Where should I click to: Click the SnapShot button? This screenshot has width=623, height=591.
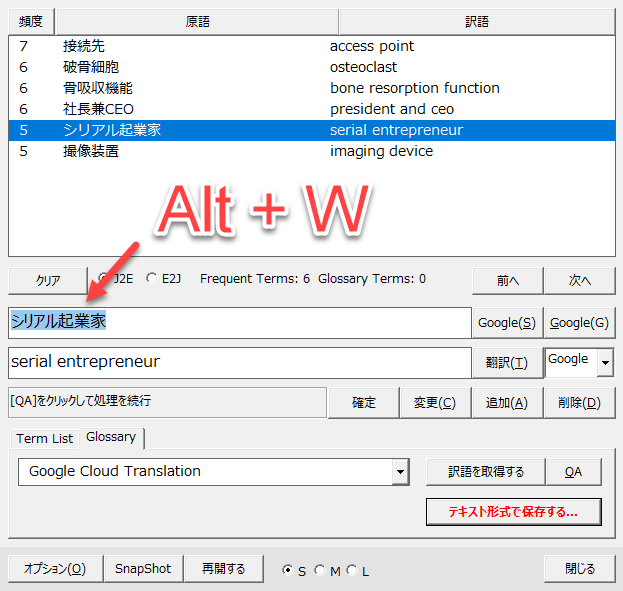[x=143, y=569]
